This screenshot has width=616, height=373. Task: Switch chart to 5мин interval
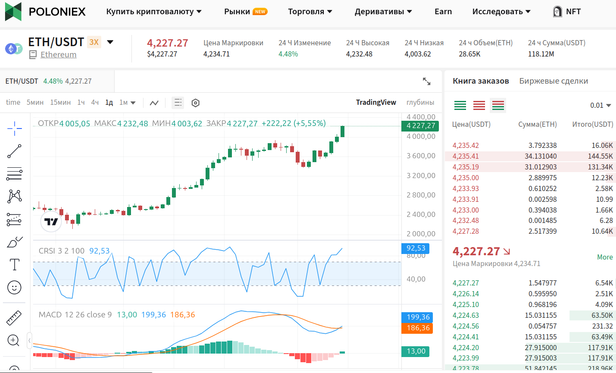coord(35,103)
